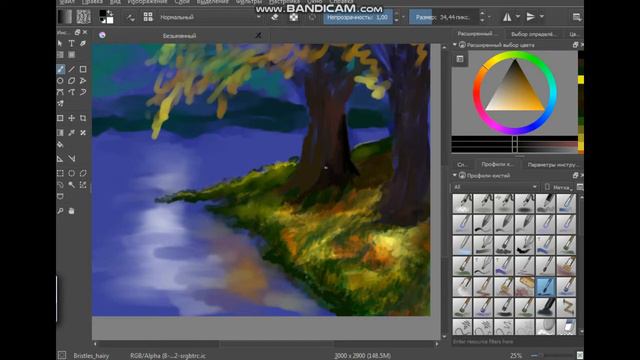
Task: Select the blue highlighted brush preset thumbnail
Action: pyautogui.click(x=545, y=286)
